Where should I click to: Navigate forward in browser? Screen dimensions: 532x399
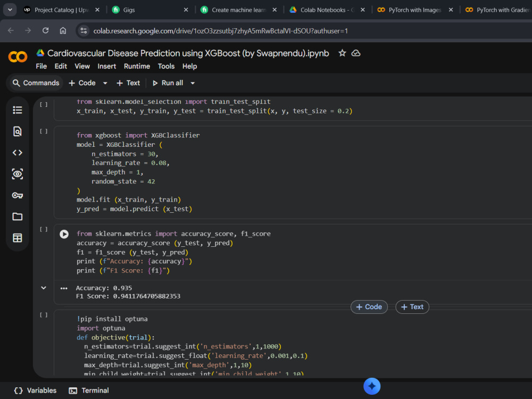point(28,30)
